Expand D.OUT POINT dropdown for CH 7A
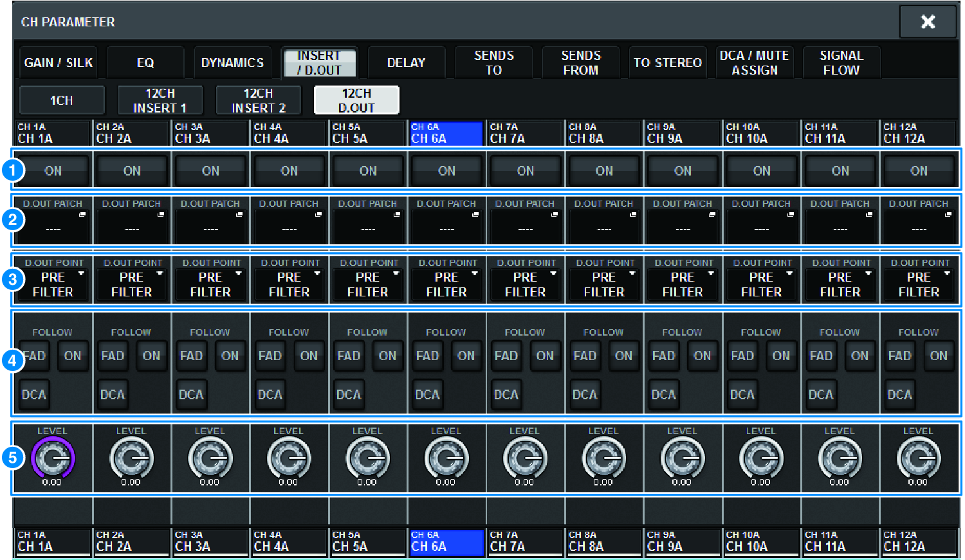 click(525, 284)
